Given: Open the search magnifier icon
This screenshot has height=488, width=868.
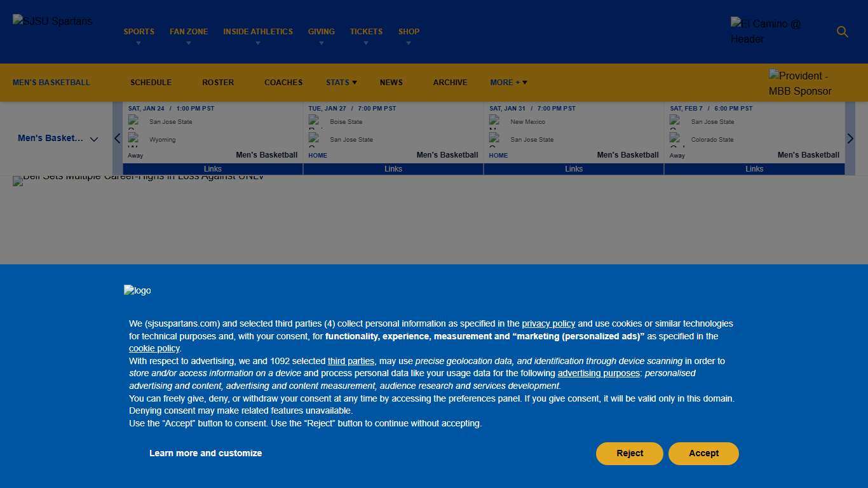Looking at the screenshot, I should (x=843, y=32).
